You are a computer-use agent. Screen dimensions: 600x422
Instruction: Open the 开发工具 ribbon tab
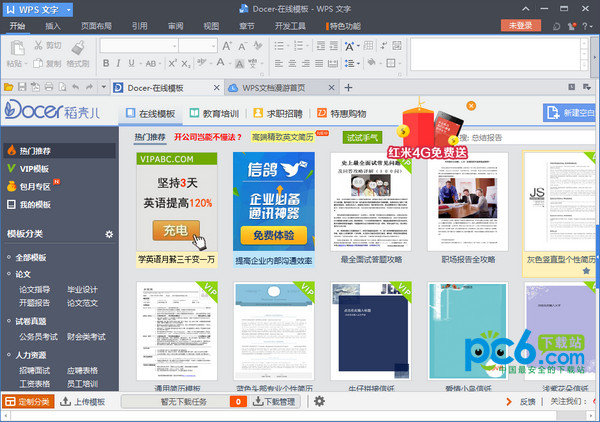click(290, 26)
